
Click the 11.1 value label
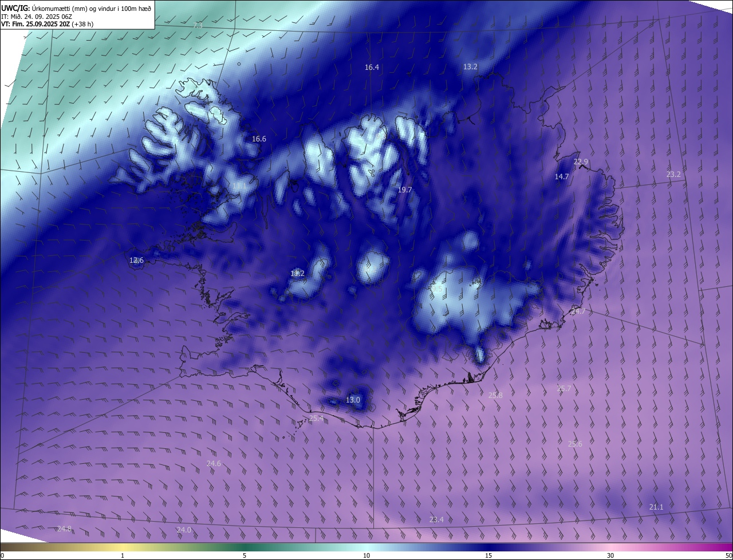(239, 186)
